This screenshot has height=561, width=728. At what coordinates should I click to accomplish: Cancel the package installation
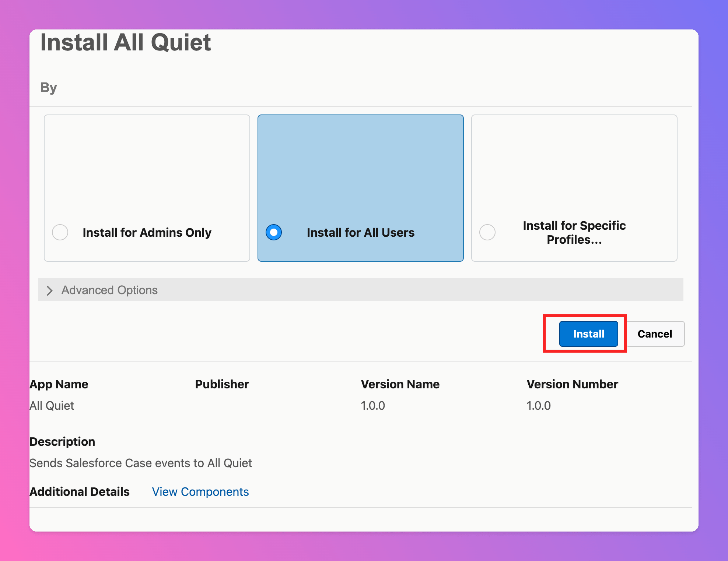pos(655,334)
